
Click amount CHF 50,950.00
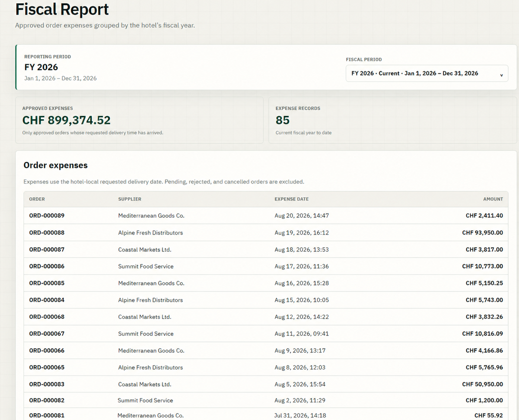[483, 384]
